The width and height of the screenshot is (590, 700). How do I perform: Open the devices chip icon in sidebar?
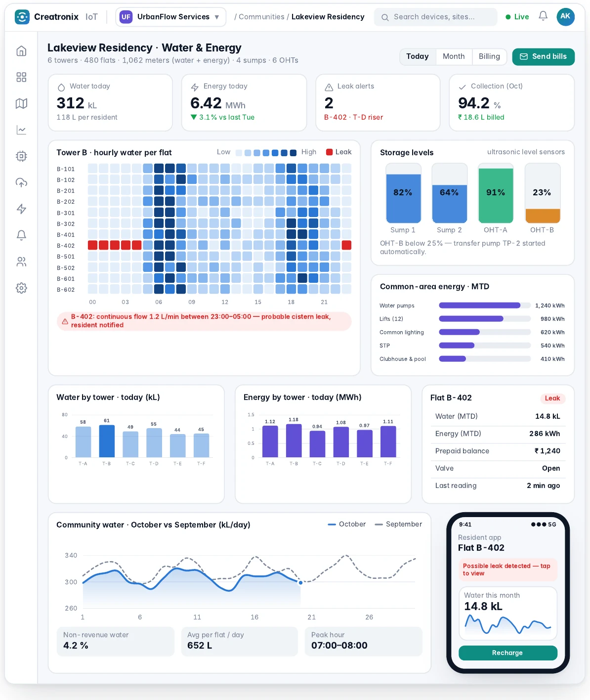(x=21, y=156)
